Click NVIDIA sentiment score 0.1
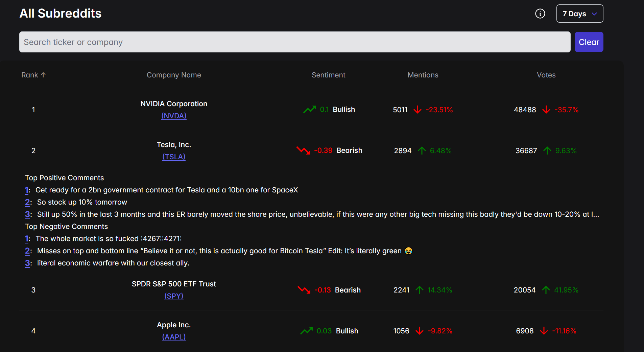 (324, 110)
